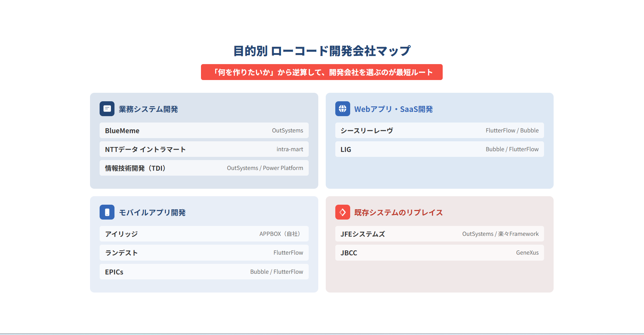Click the 業務システム開発 heading
644x335 pixels.
pyautogui.click(x=148, y=109)
